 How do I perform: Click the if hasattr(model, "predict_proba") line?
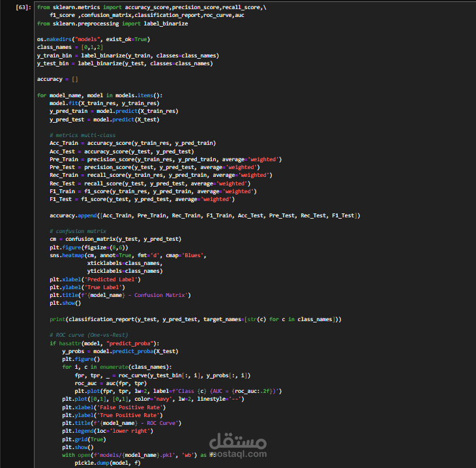[104, 343]
